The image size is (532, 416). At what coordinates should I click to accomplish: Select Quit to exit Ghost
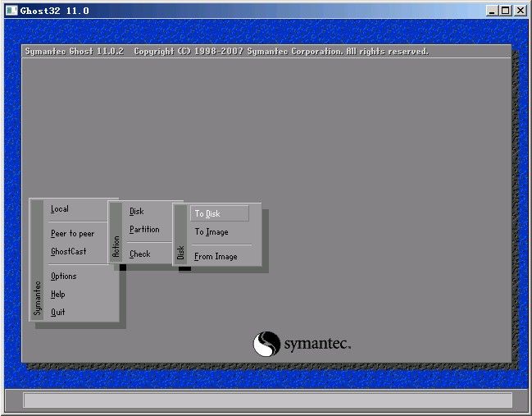point(57,312)
